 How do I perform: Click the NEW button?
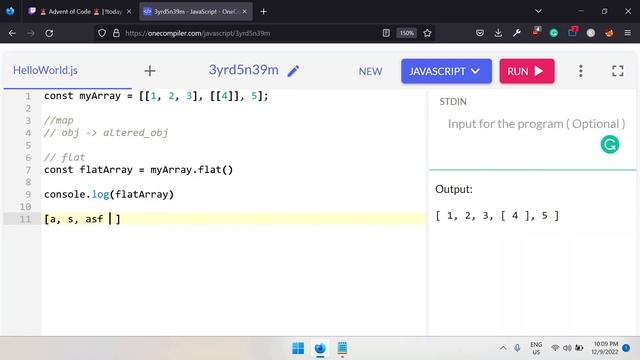(x=370, y=71)
